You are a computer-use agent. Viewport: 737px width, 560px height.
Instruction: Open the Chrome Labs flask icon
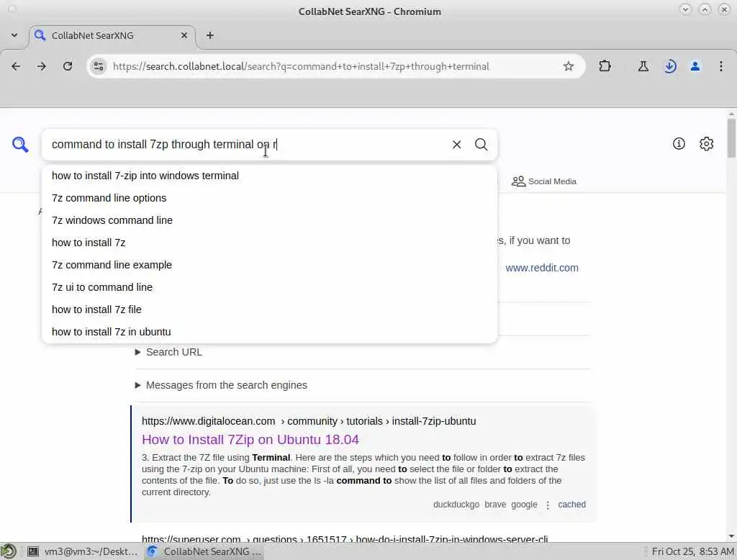coord(643,66)
